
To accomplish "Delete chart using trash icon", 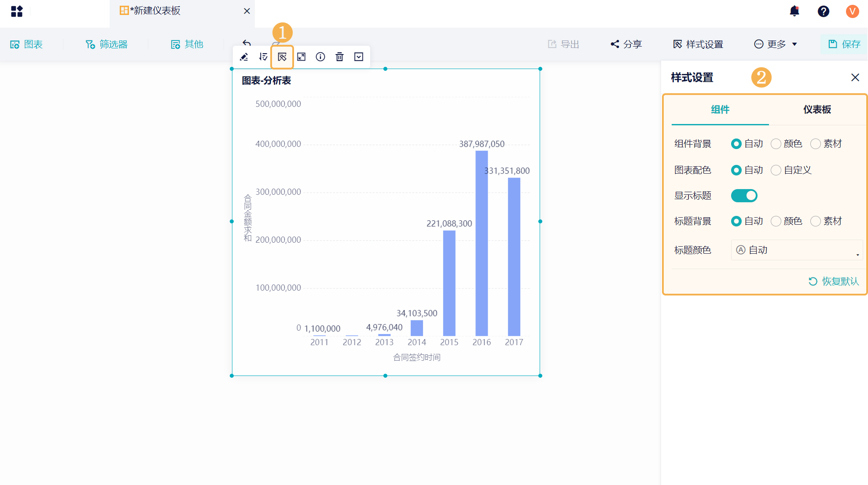I will (339, 57).
